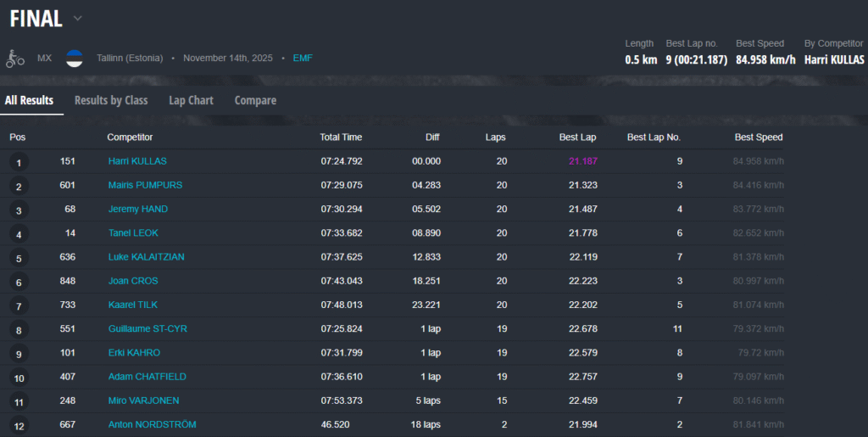Click the Best Lap column header
The height and width of the screenshot is (437, 868).
coord(577,137)
